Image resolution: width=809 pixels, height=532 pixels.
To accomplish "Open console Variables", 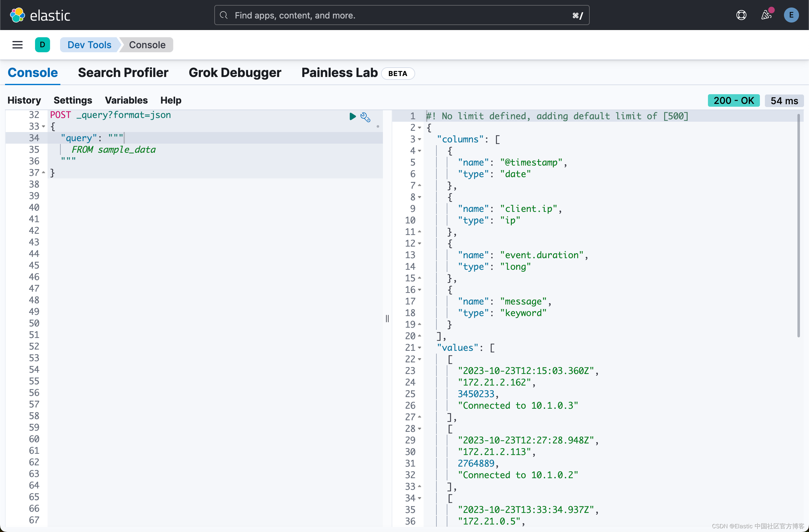I will (x=126, y=100).
